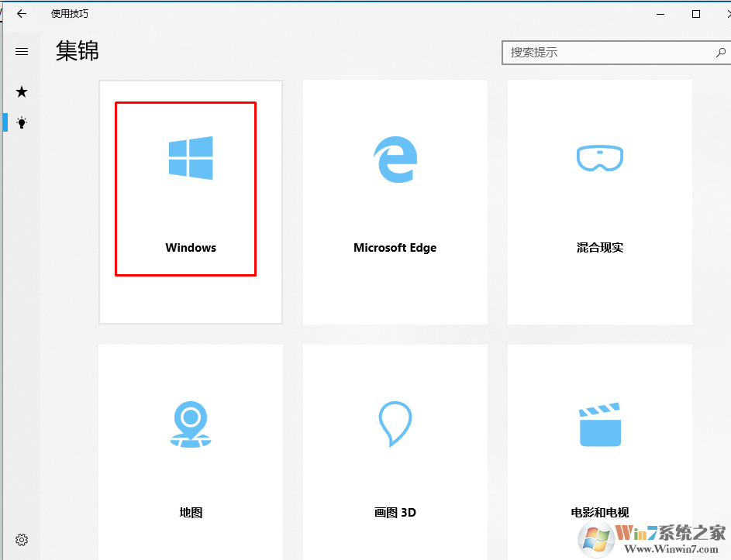Minimize the 使用技巧 window

tap(660, 14)
